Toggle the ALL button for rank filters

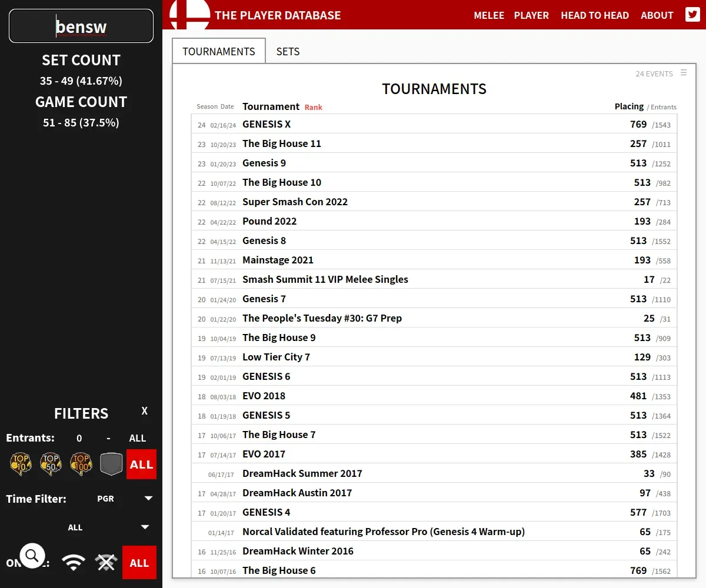point(141,465)
